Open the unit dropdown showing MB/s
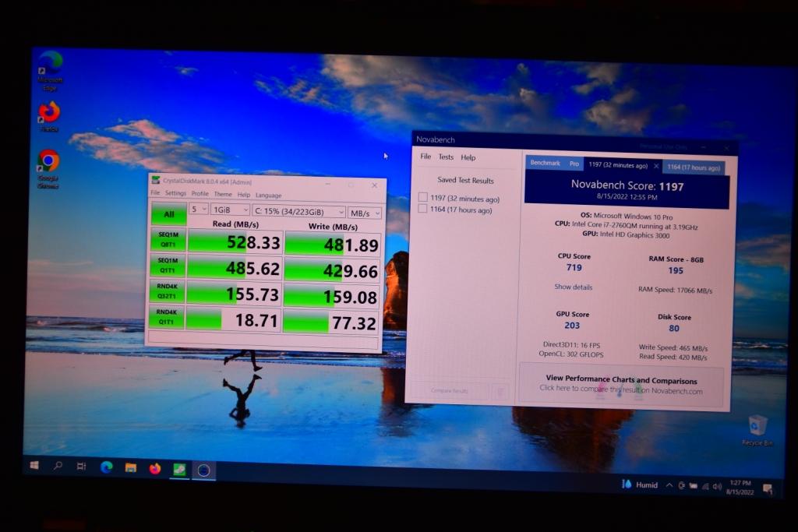 coord(365,213)
